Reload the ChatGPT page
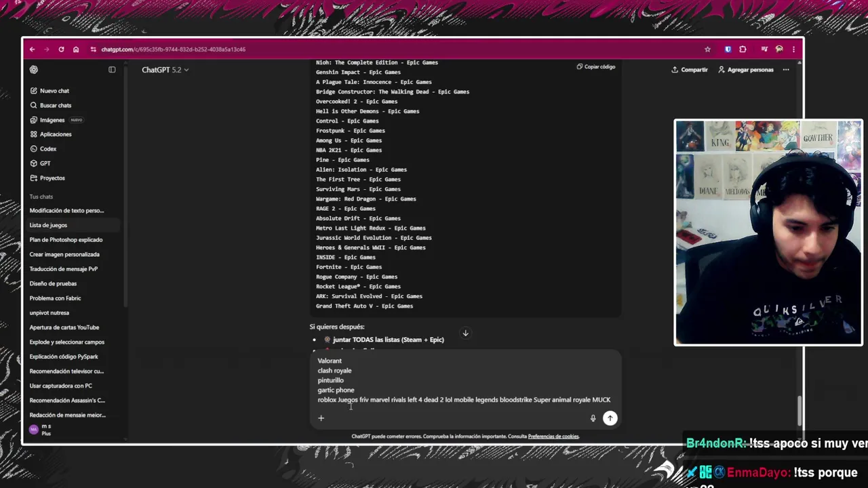Screen dimensions: 868x488 click(61, 49)
